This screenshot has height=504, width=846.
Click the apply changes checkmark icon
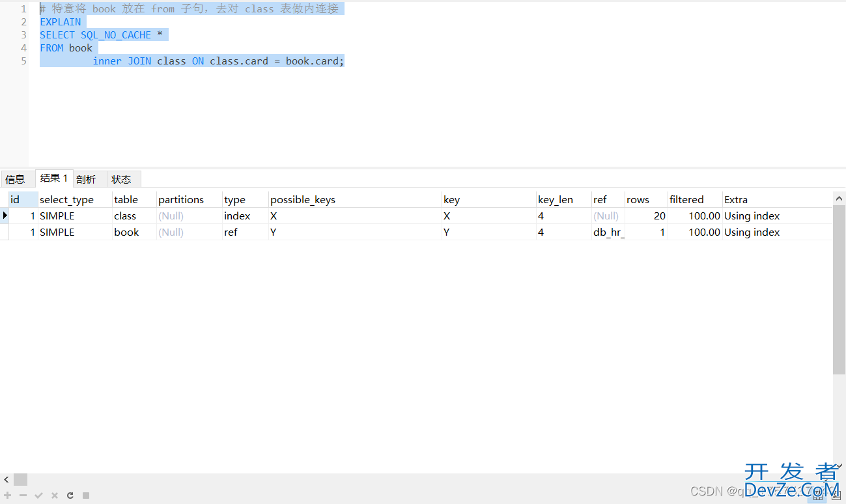[x=38, y=496]
